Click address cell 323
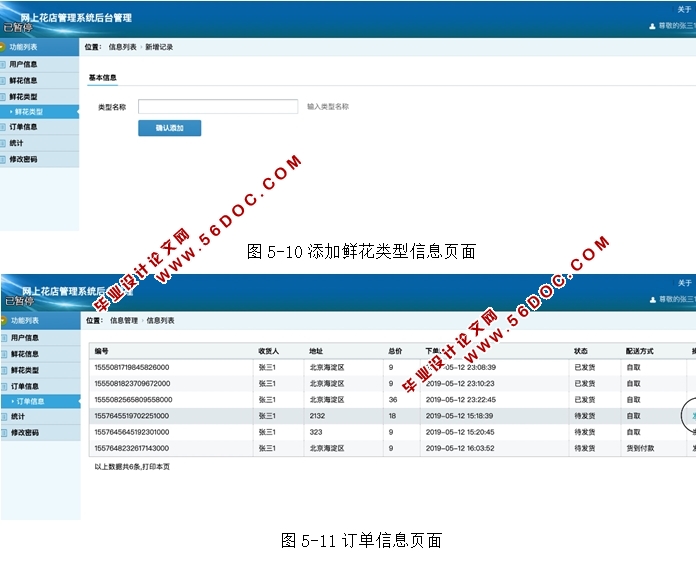The width and height of the screenshot is (696, 564). pos(316,432)
